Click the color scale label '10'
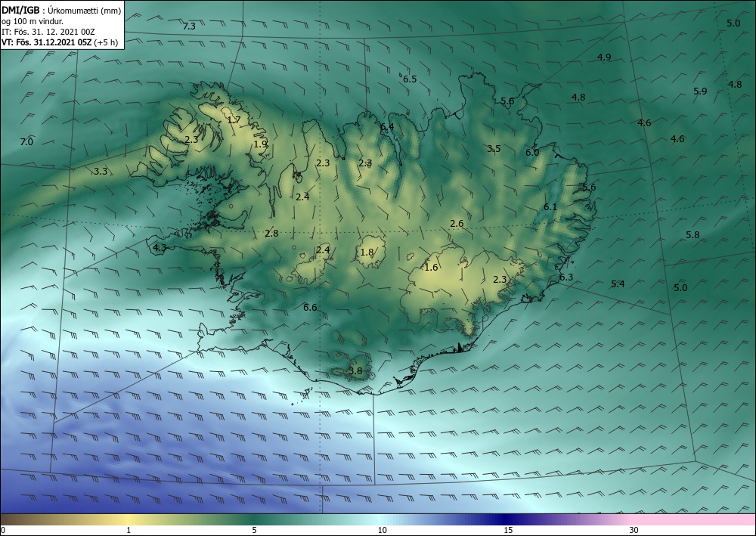Viewport: 756px width, 536px height. (x=383, y=530)
